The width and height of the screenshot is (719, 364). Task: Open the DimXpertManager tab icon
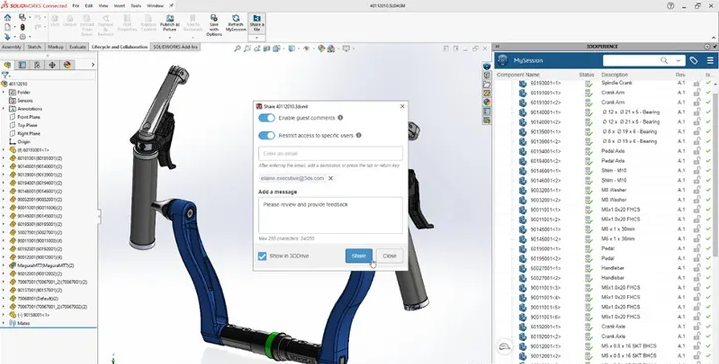pos(52,65)
